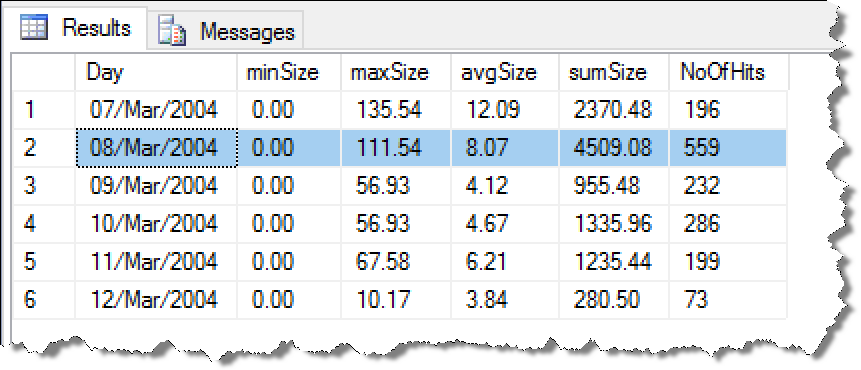Click sumSize value 955.48
The width and height of the screenshot is (861, 370).
click(614, 186)
